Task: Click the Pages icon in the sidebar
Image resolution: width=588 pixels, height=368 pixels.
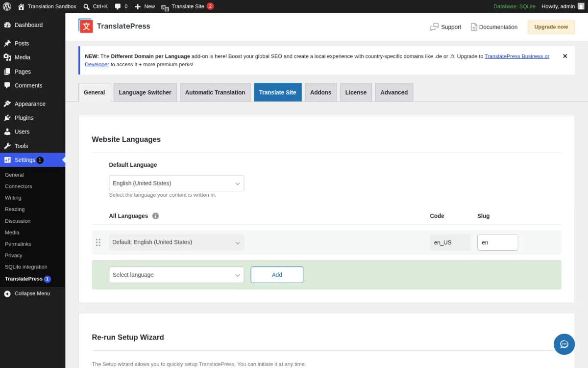Action: 7,72
